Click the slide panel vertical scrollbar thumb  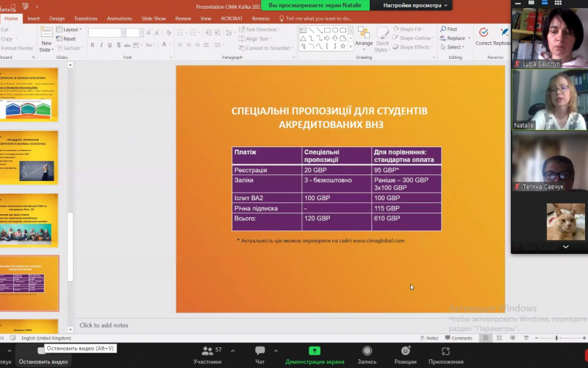tap(70, 247)
